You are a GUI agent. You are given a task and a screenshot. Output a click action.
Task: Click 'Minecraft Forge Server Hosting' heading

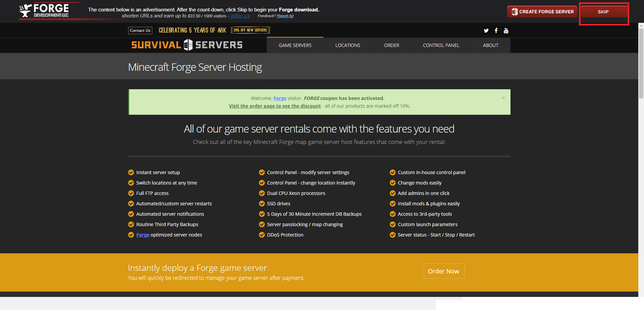click(195, 67)
